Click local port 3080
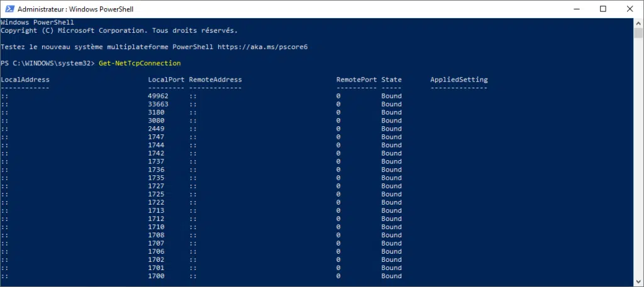The height and width of the screenshot is (287, 644). click(x=156, y=121)
